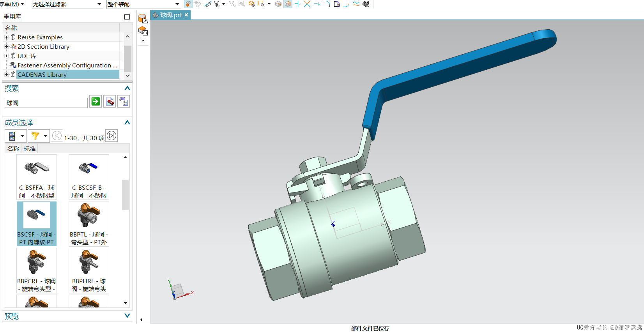Viewport: 644px width, 332px height.
Task: Collapse the side panel with small left arrow
Action: coord(141,320)
